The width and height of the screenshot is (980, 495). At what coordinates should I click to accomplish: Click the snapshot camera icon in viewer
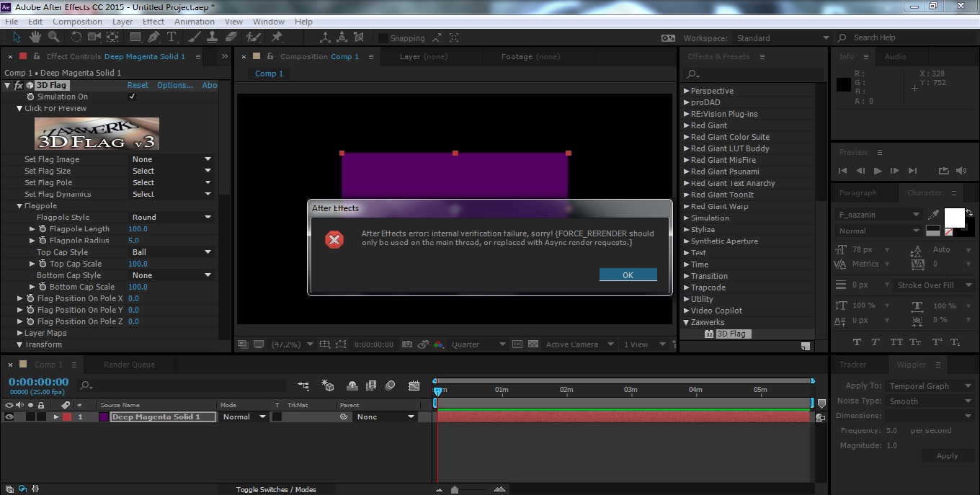407,344
